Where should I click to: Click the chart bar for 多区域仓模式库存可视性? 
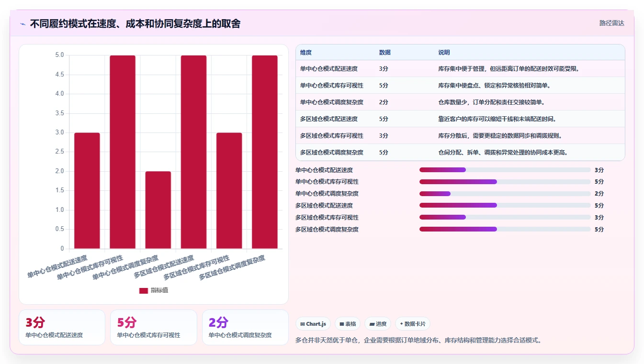coord(229,191)
